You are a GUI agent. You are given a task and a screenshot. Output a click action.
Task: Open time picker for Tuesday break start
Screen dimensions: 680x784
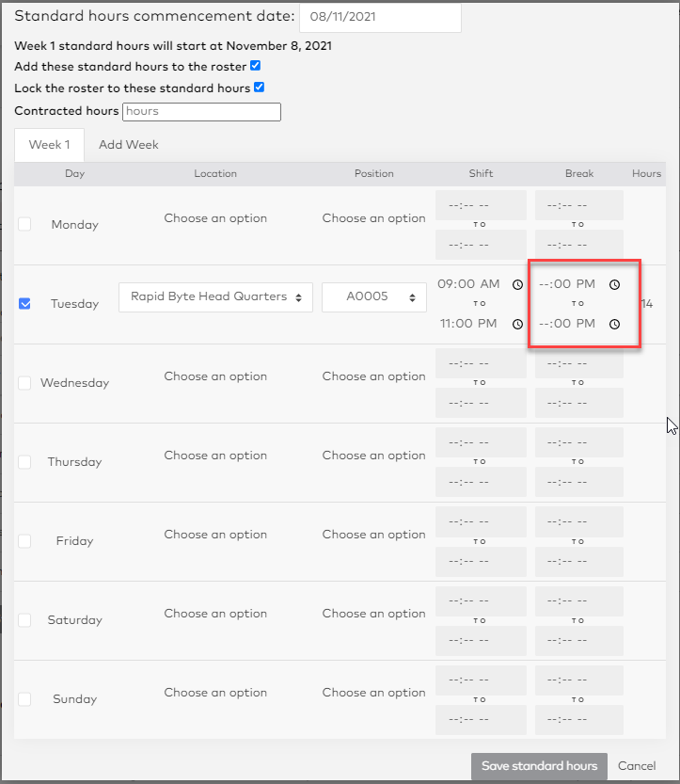click(614, 284)
